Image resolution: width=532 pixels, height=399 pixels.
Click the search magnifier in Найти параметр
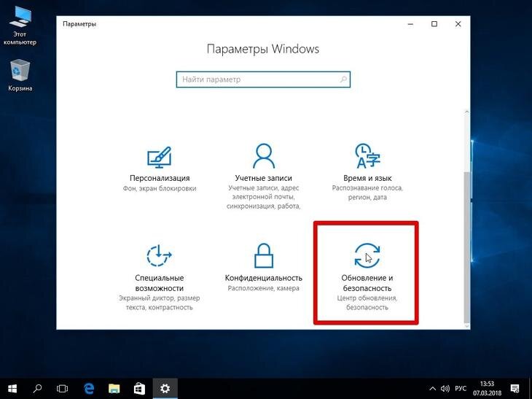click(x=343, y=80)
